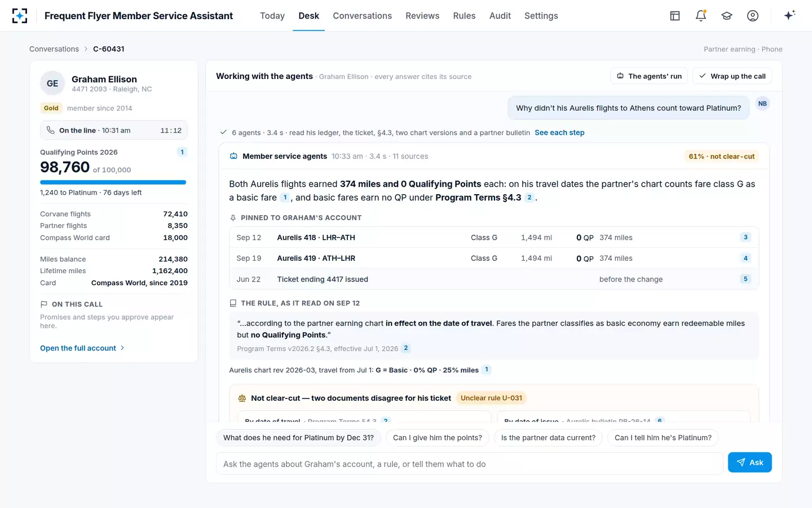Viewport: 812px width, 508px height.
Task: Open citation 5 on the Jun 22 row
Action: point(745,279)
